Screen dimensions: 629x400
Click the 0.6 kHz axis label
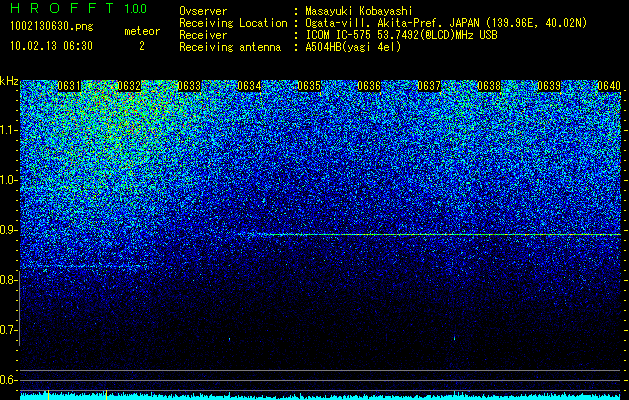pyautogui.click(x=9, y=380)
